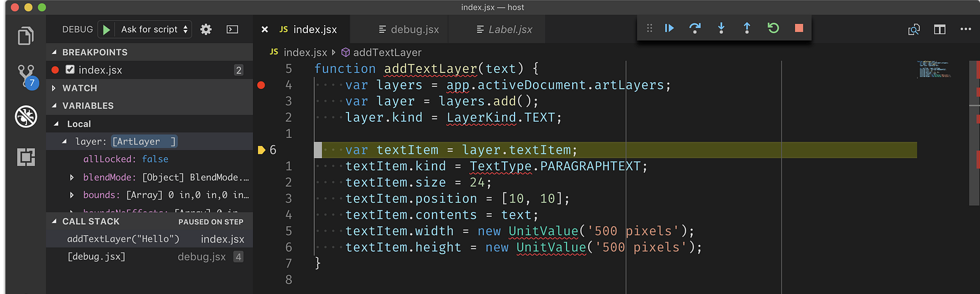This screenshot has height=294, width=980.
Task: Step Over in debug toolbar
Action: (x=695, y=28)
